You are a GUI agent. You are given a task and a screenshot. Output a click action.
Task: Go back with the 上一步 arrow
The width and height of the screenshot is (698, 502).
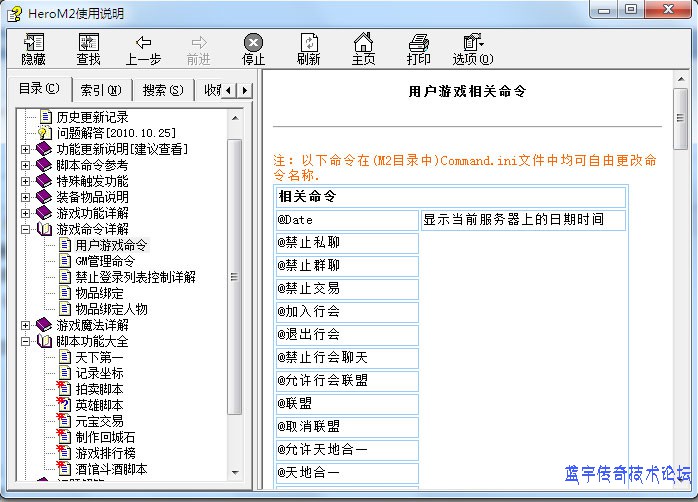tap(143, 48)
